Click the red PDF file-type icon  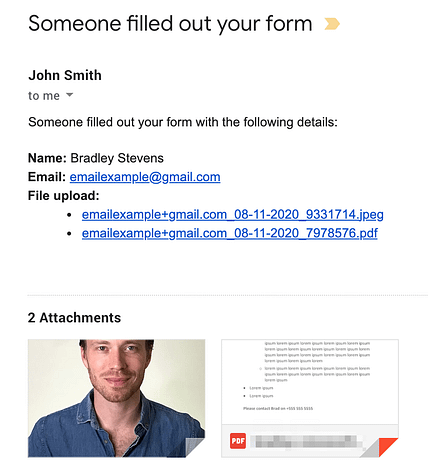coord(238,441)
